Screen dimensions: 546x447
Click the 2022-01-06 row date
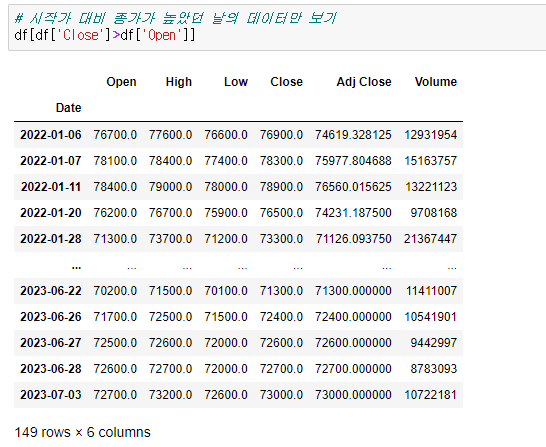pos(51,135)
